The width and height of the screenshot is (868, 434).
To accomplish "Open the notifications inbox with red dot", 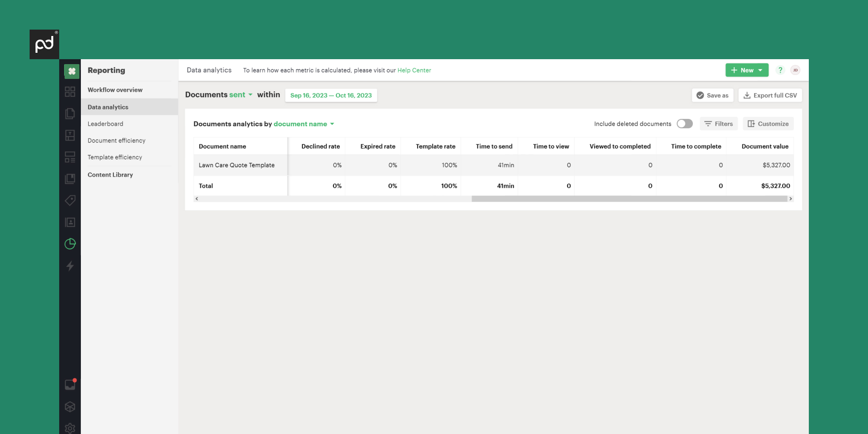I will click(70, 385).
